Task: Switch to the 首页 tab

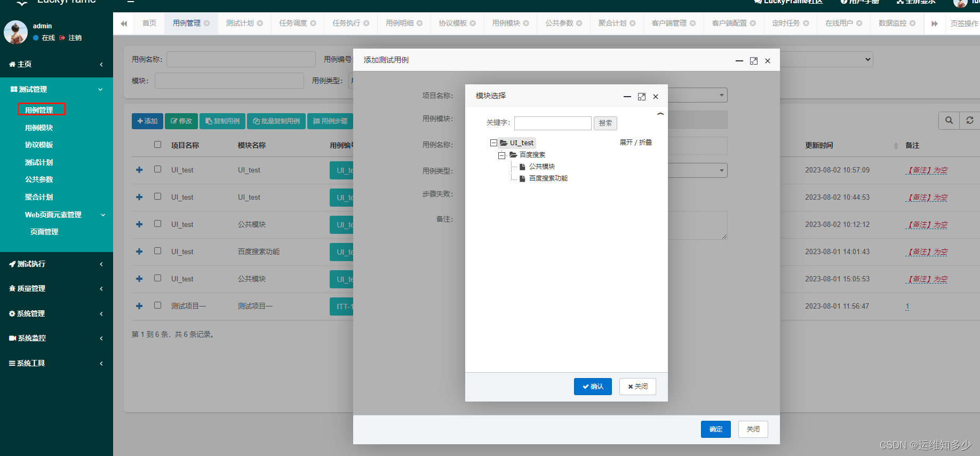Action: [149, 23]
